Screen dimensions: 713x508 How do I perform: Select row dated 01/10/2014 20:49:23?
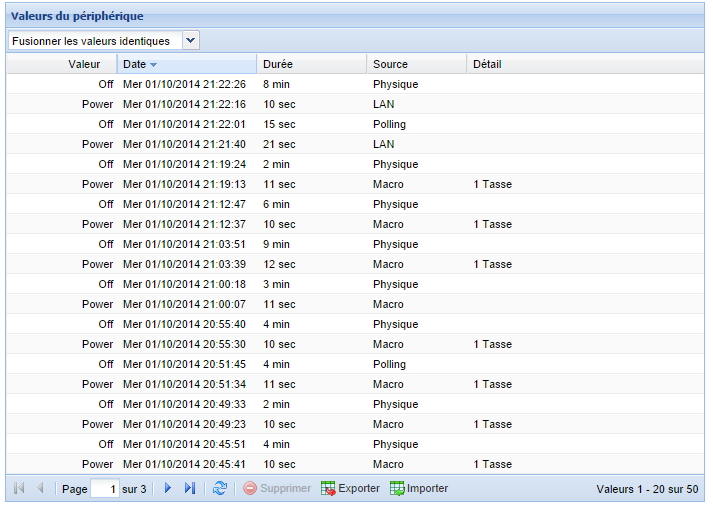(355, 424)
